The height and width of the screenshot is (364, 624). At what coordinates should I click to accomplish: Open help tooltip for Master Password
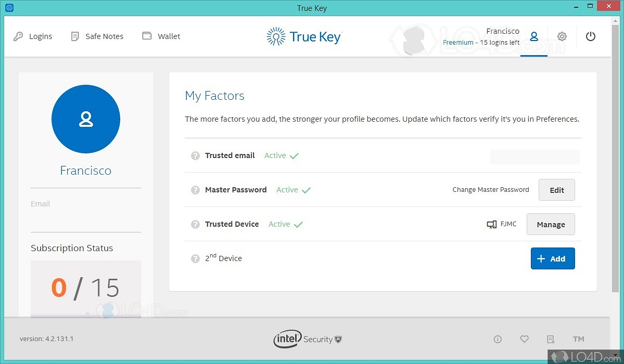coord(195,190)
